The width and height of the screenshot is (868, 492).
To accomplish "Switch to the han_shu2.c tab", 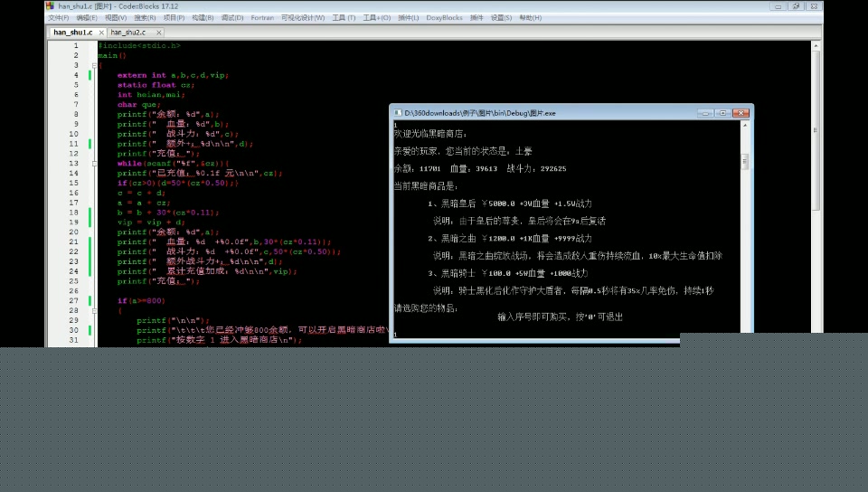I will click(x=127, y=32).
